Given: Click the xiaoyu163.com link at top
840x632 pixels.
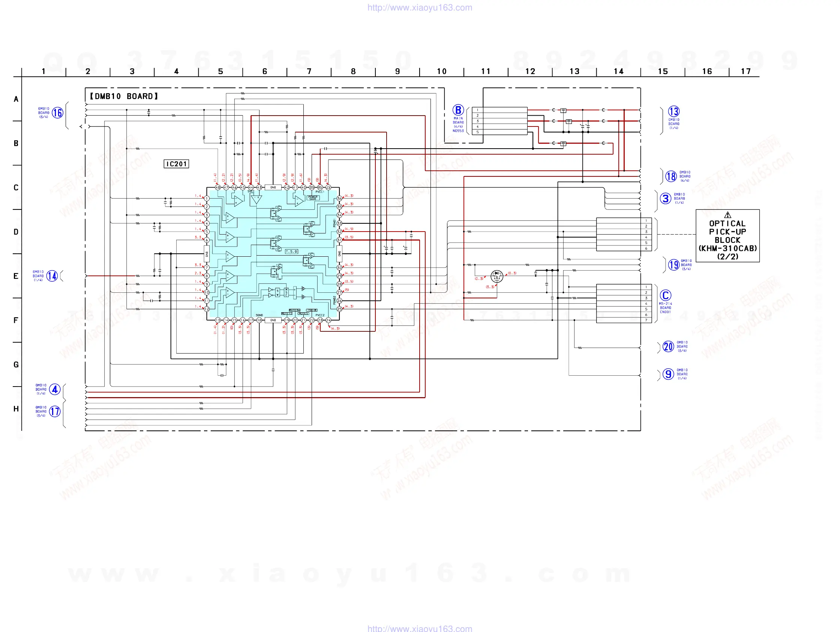Looking at the screenshot, I should (x=420, y=8).
